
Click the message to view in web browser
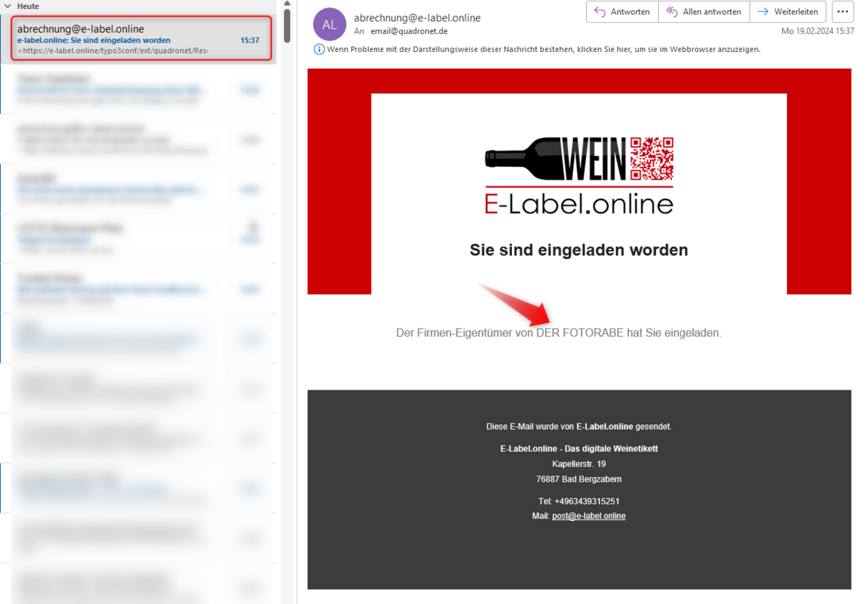point(543,49)
